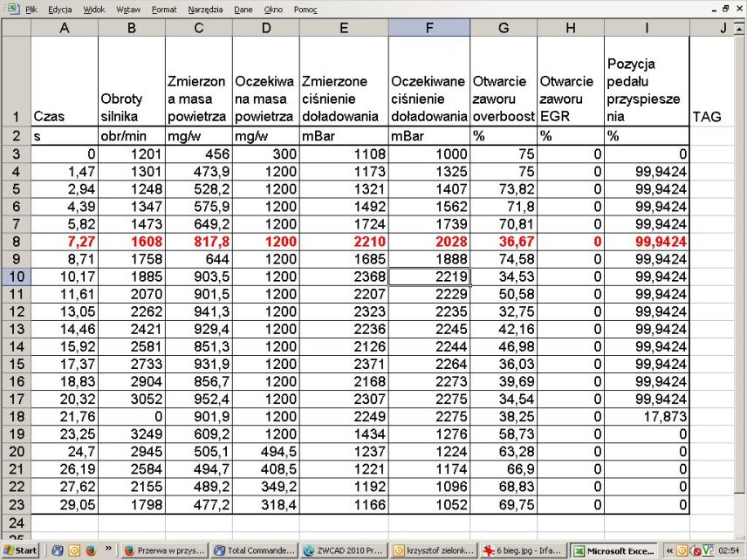This screenshot has width=747, height=560.
Task: Select the time cell with value 29,05
Action: click(x=65, y=505)
